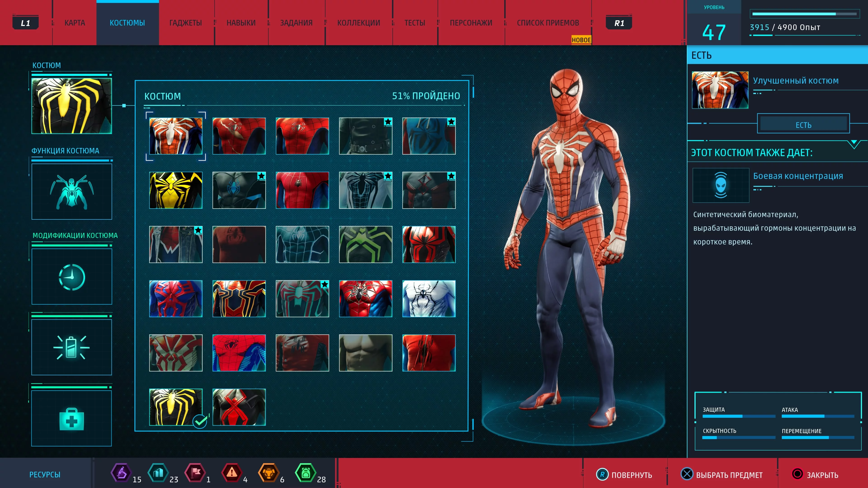Image resolution: width=868 pixels, height=488 pixels.
Task: Click the L1 shoulder button icon
Action: click(x=25, y=23)
